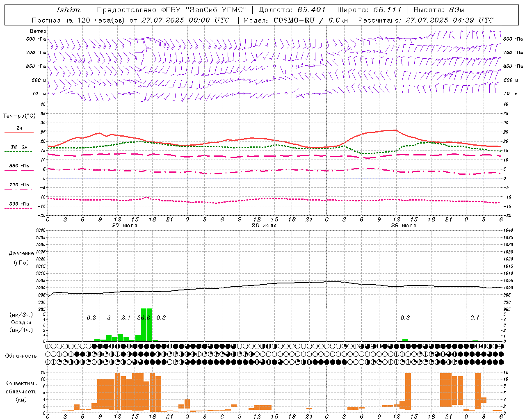The image size is (525, 420).
Task: Click the 29 июля date label
Action: pyautogui.click(x=404, y=226)
